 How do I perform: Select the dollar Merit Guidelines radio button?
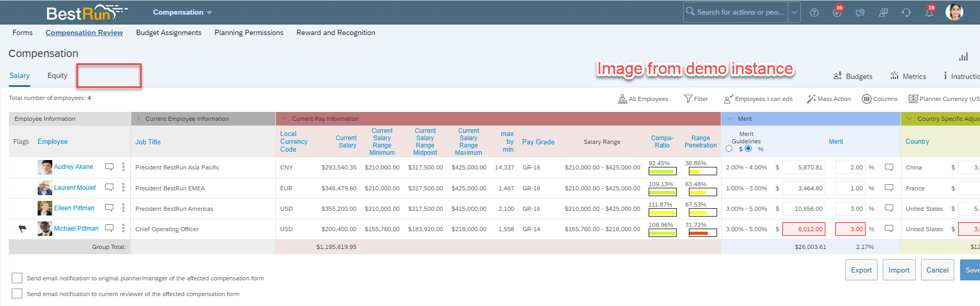point(729,149)
